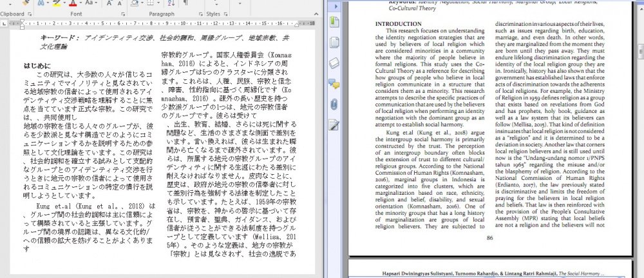The image size is (644, 278).
Task: Open the highlight color dropdown arrow
Action: [x=64, y=3]
